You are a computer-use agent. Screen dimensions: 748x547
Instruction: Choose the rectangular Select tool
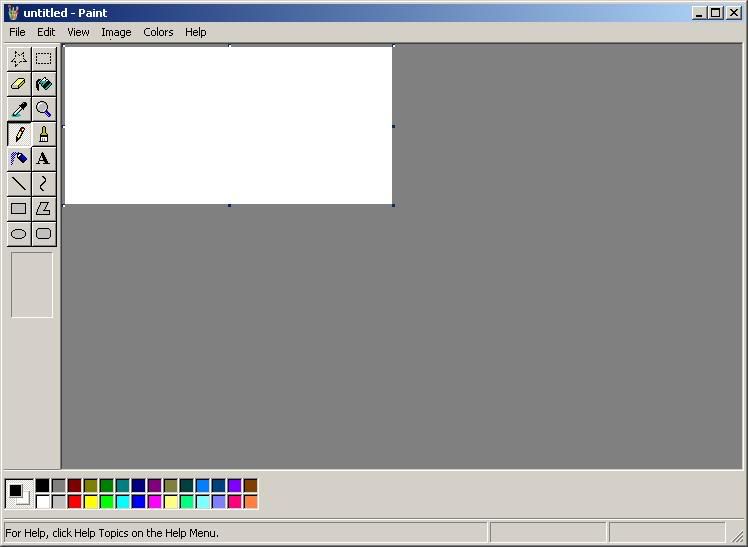(44, 59)
